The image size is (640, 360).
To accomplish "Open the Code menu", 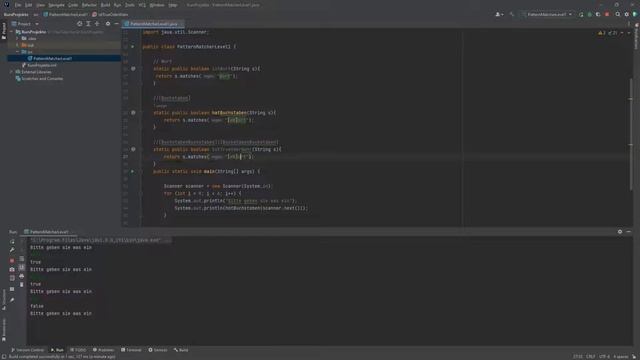I will tap(73, 5).
